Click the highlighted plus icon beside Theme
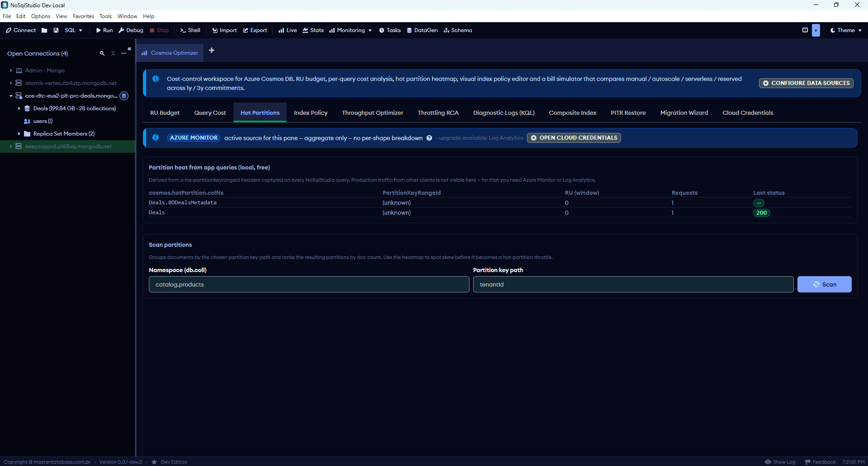 pos(816,30)
